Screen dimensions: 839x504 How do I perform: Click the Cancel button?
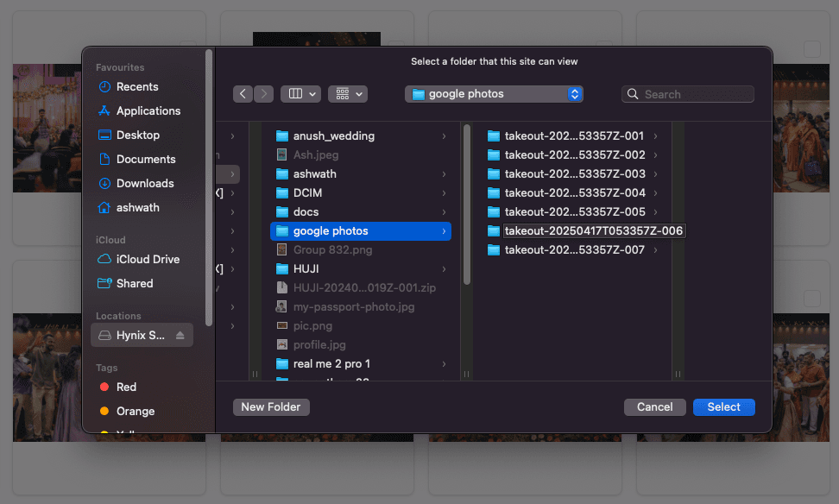click(654, 407)
